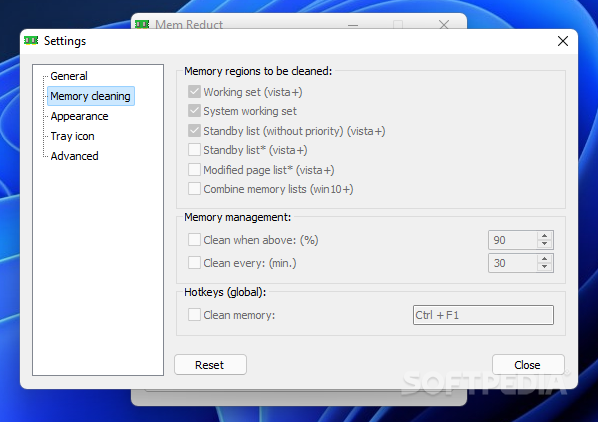Click the Ctrl+F1 hotkey field

point(483,315)
